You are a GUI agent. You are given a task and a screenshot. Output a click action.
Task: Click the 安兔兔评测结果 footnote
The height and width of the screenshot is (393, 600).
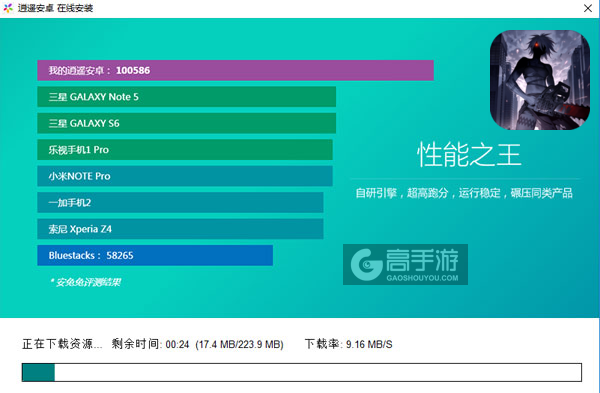[85, 282]
